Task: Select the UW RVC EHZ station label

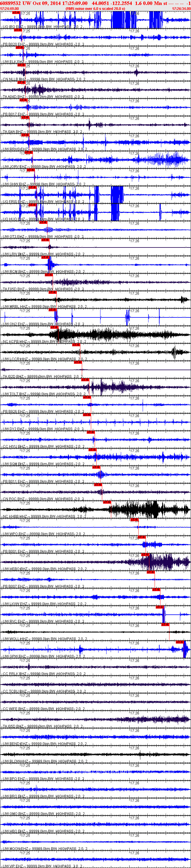Action: point(44,622)
